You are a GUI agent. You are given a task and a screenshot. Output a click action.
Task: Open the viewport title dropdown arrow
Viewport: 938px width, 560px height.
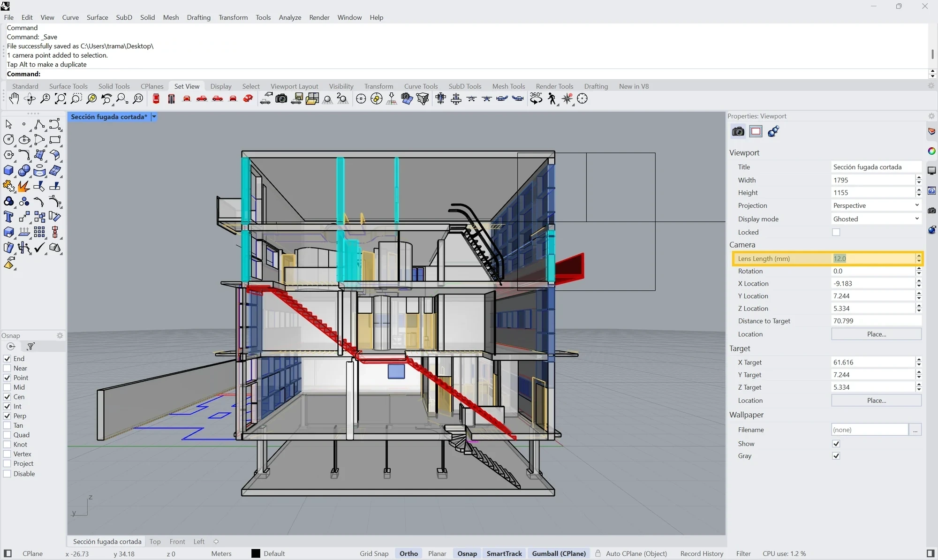[154, 117]
